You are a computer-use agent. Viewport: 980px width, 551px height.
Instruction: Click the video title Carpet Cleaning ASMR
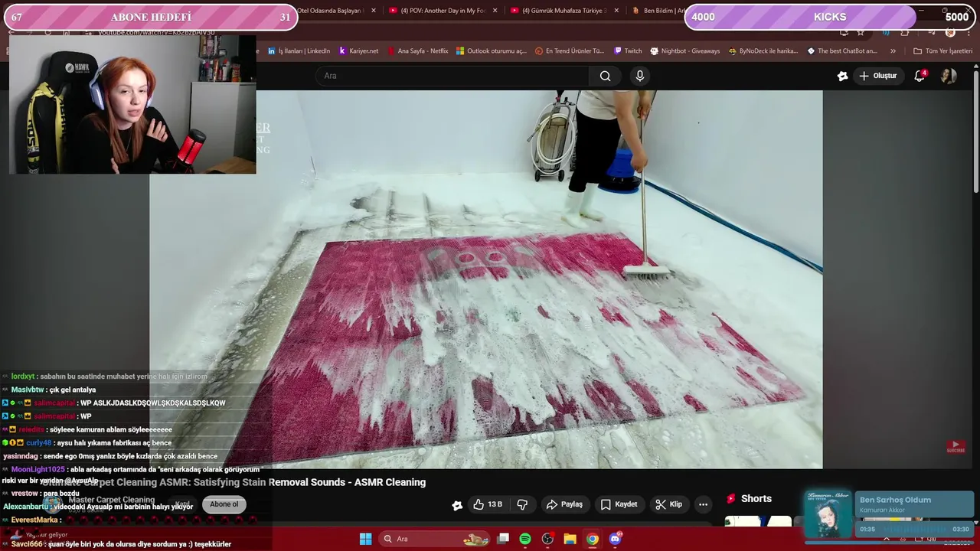click(234, 482)
